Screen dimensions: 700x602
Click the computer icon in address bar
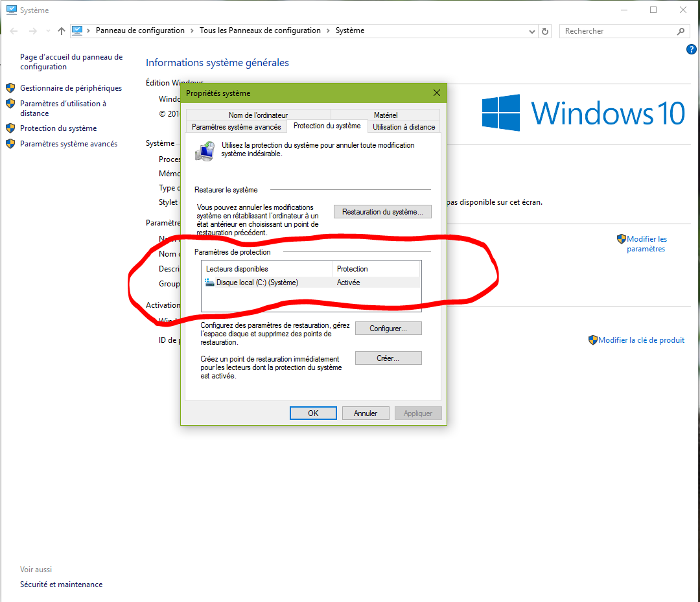click(77, 30)
